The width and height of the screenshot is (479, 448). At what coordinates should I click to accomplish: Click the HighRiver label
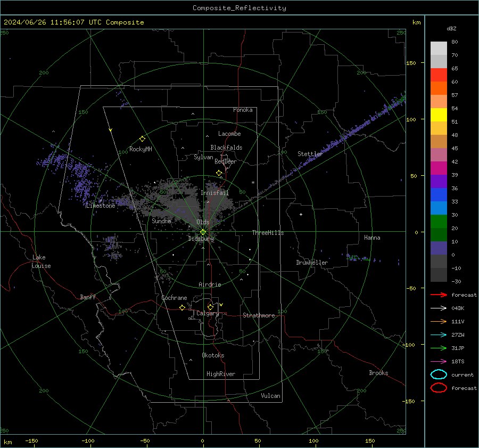pos(221,374)
